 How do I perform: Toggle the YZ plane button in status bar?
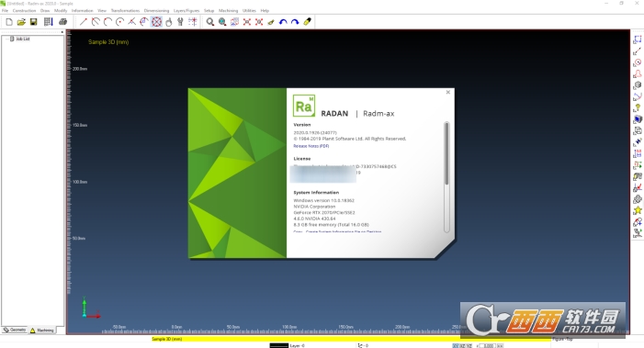coord(469,345)
